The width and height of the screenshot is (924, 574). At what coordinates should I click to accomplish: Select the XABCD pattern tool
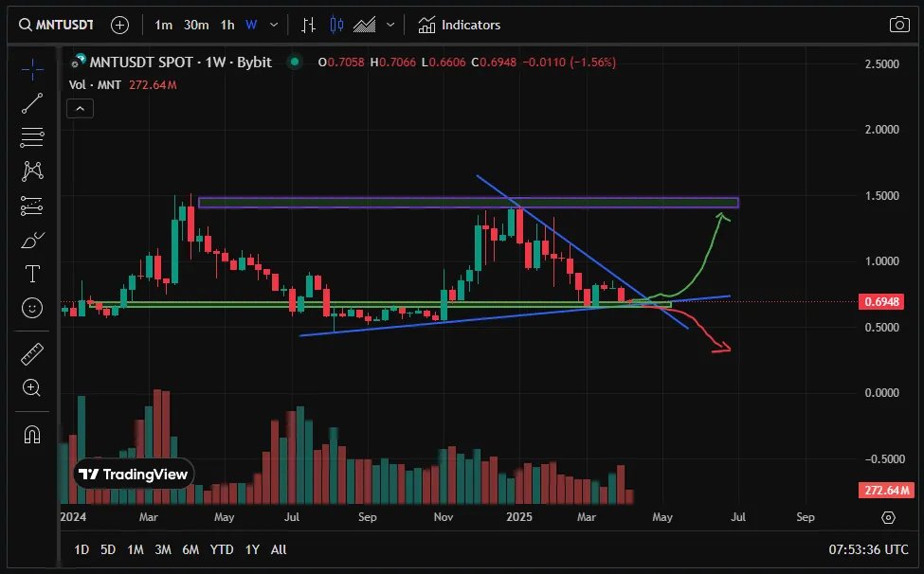[x=32, y=171]
